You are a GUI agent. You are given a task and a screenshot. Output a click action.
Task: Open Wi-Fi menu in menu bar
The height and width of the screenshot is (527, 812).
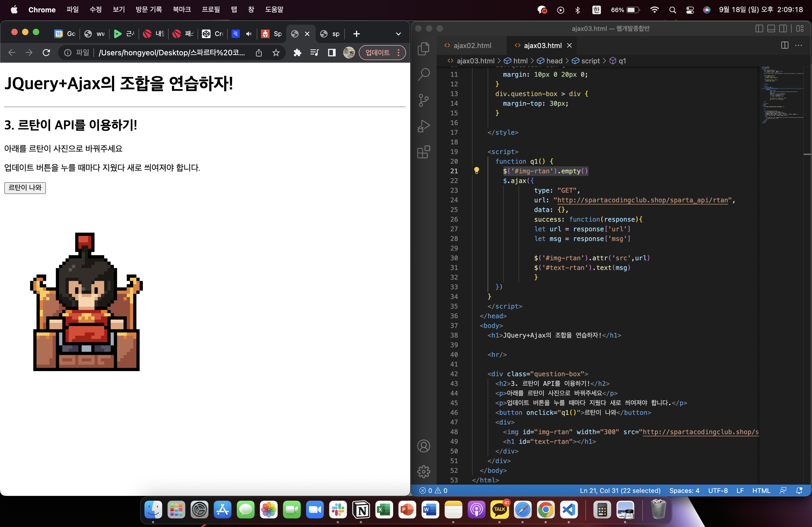point(654,10)
